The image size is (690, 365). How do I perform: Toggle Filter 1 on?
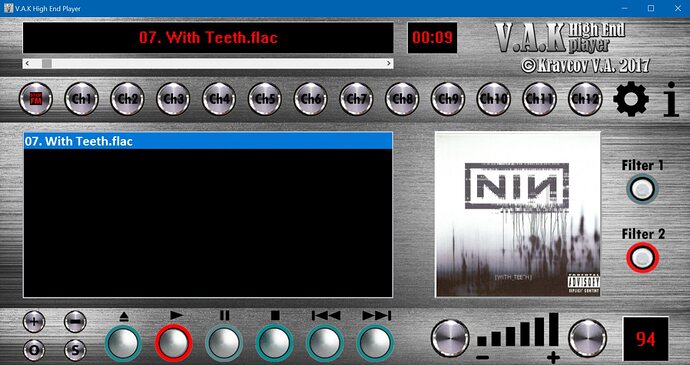click(x=642, y=189)
